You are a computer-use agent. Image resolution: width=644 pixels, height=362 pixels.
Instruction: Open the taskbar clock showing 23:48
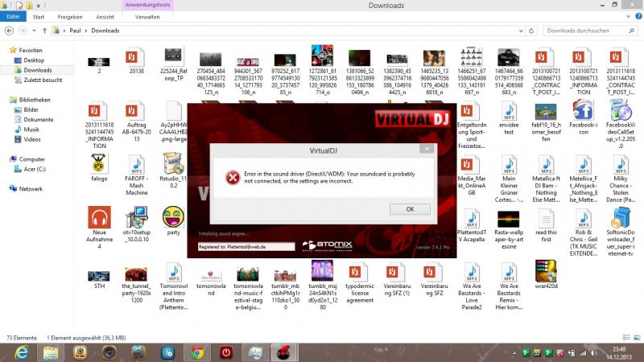[x=619, y=353]
